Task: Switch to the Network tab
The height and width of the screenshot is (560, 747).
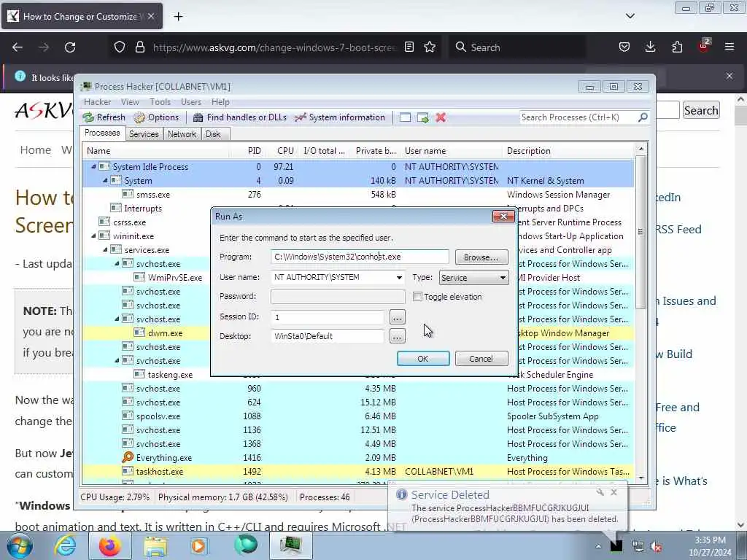Action: coord(182,134)
